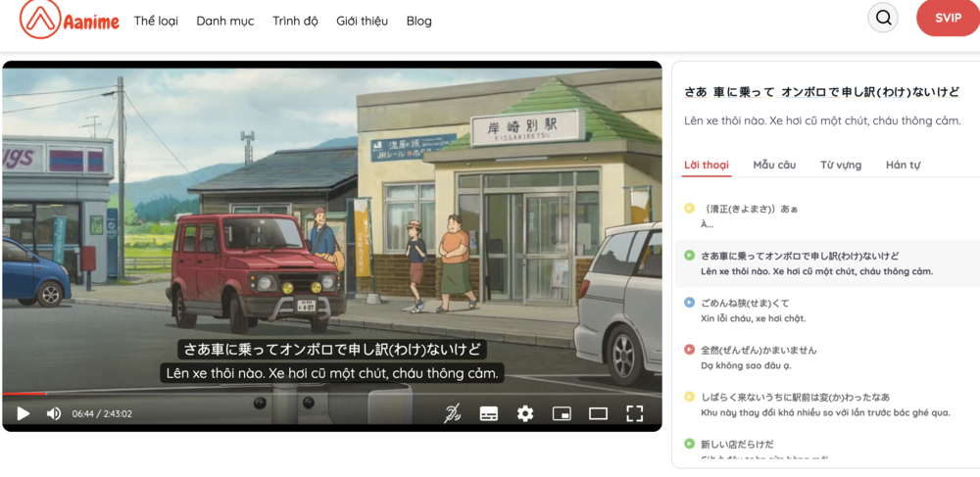Enter fullscreen mode

634,413
